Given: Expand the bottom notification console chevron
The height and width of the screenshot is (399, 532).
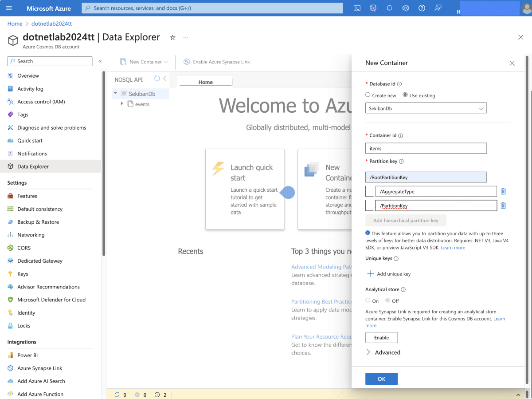Looking at the screenshot, I should click(518, 395).
